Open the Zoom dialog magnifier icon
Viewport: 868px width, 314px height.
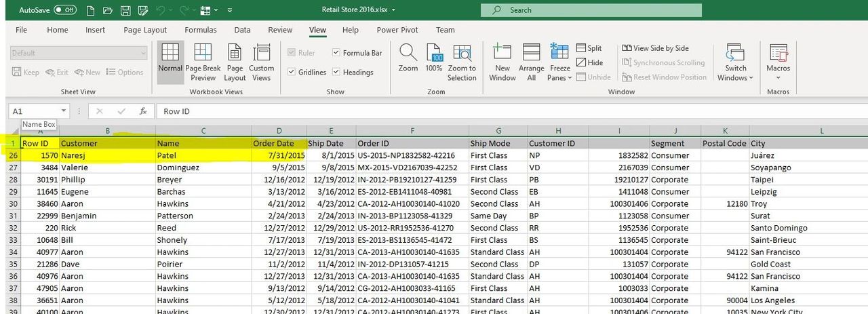[408, 58]
